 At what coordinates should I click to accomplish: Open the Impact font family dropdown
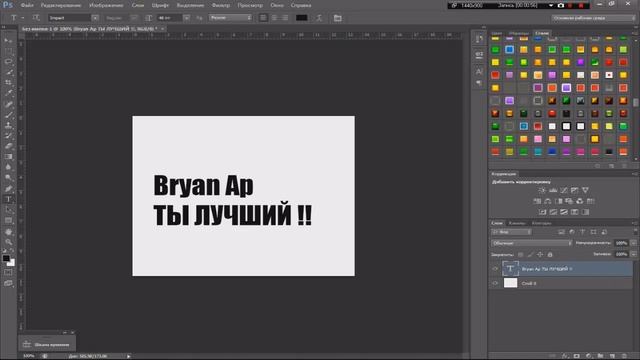click(95, 18)
